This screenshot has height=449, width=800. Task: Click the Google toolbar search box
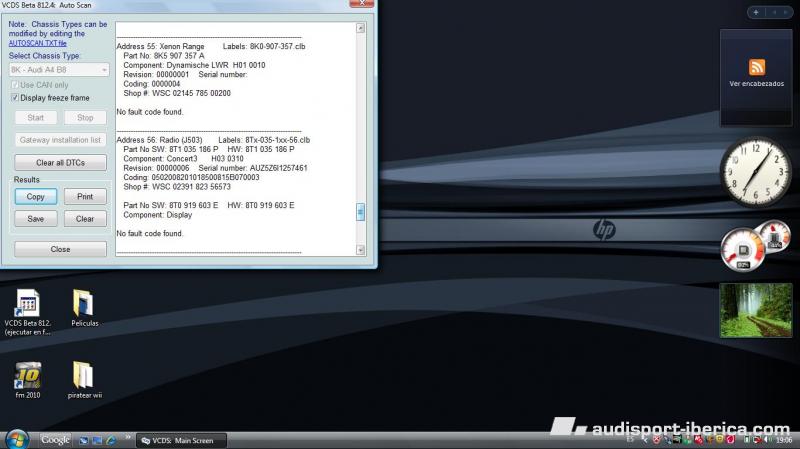[55, 440]
